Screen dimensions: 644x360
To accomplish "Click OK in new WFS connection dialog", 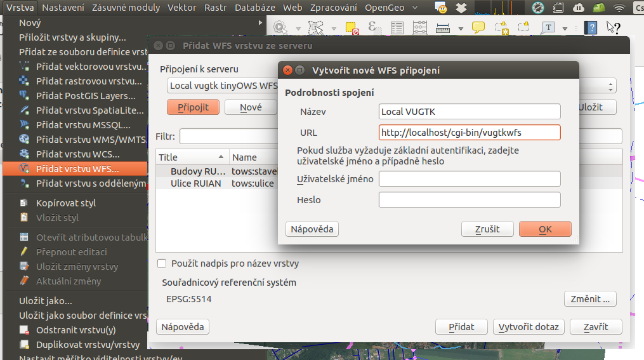I will click(x=545, y=229).
